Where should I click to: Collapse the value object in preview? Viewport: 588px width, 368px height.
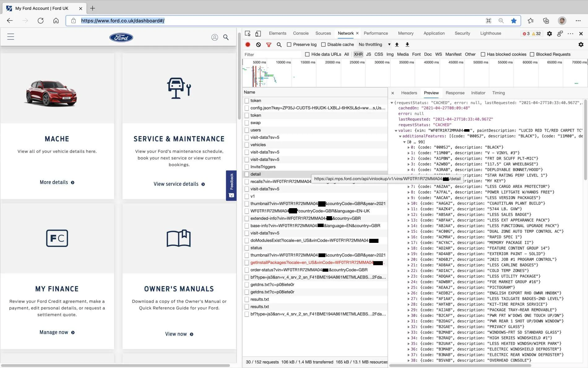(396, 131)
